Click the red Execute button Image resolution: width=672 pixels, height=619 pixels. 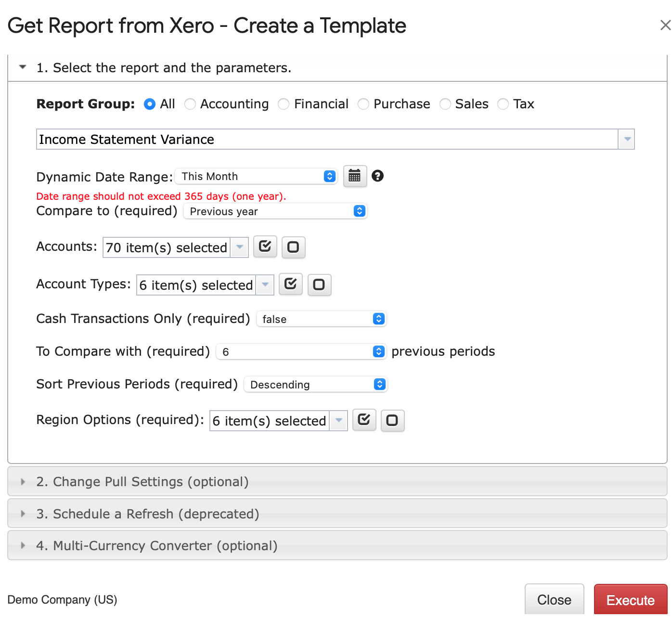click(x=631, y=600)
